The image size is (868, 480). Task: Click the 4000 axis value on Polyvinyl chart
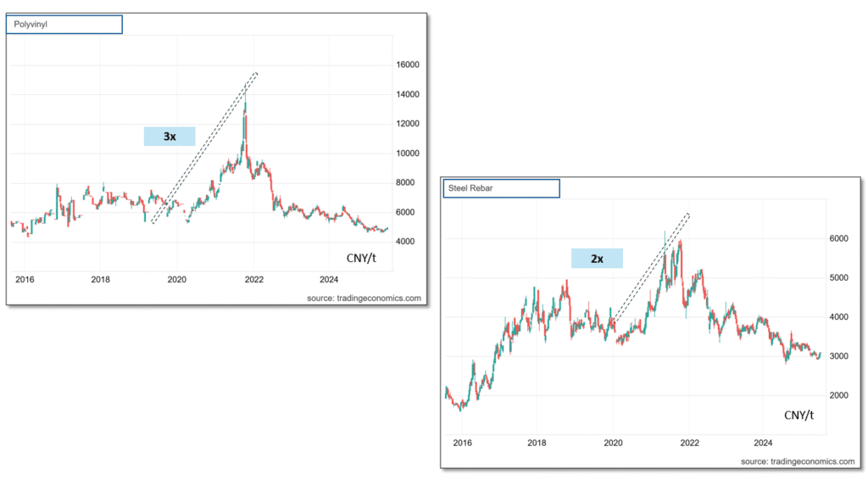[405, 242]
